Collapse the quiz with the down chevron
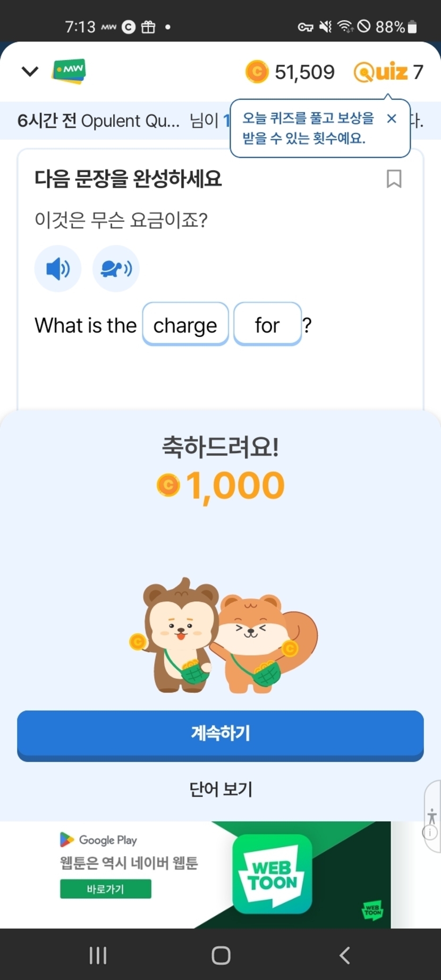Screen dimensions: 441x980 click(x=30, y=71)
